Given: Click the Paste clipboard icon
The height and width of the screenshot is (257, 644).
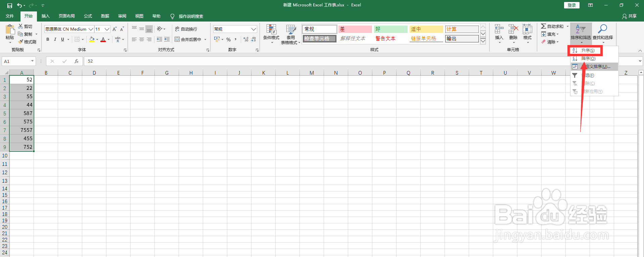Looking at the screenshot, I should (x=10, y=30).
